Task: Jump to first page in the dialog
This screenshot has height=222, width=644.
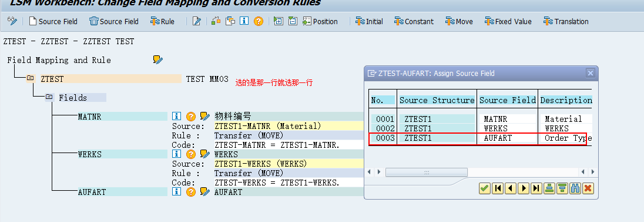Action: pyautogui.click(x=498, y=188)
